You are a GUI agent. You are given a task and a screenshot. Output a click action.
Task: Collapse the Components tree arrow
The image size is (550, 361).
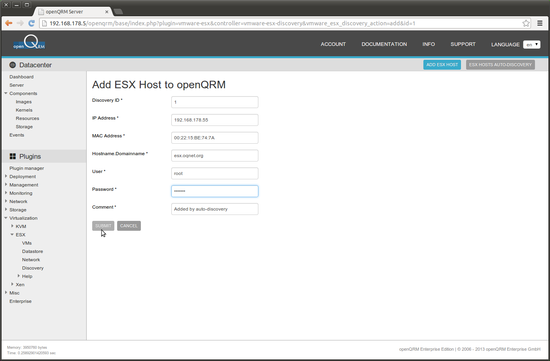click(6, 93)
